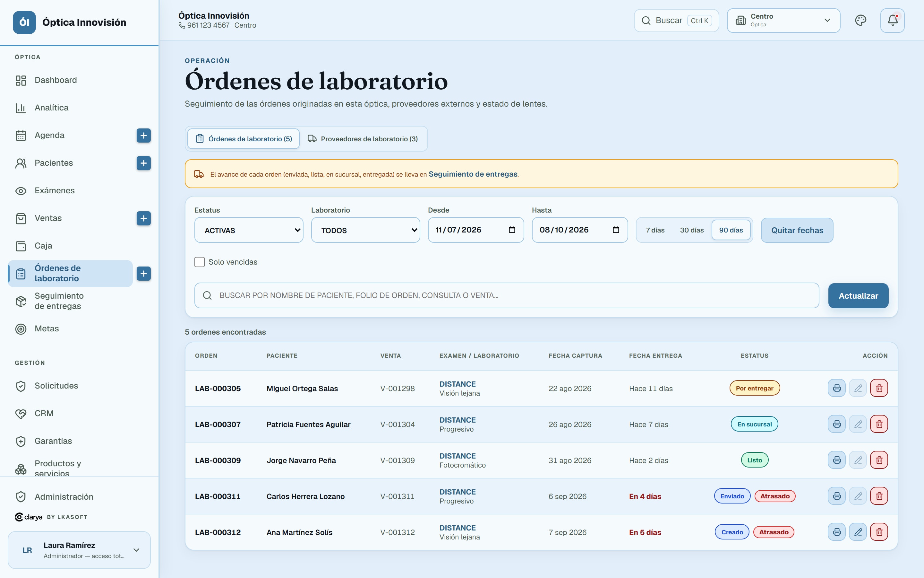Add new appointment from Agenda plus
This screenshot has width=924, height=578.
click(143, 135)
